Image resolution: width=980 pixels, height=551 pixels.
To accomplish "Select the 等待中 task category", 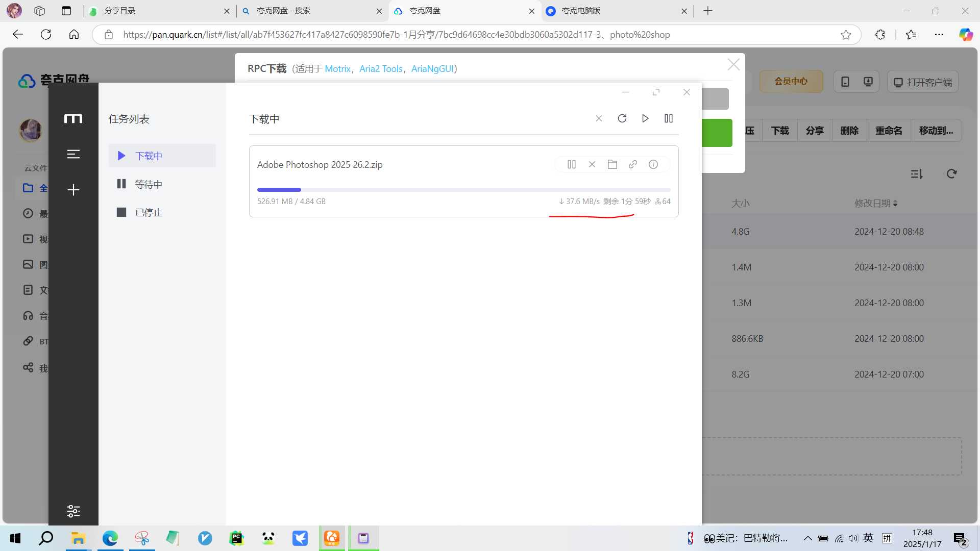I will (162, 184).
